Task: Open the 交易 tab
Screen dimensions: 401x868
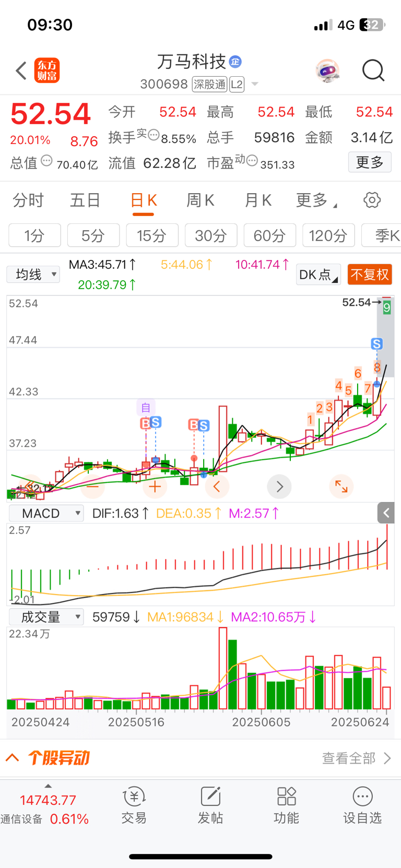Action: (x=134, y=806)
